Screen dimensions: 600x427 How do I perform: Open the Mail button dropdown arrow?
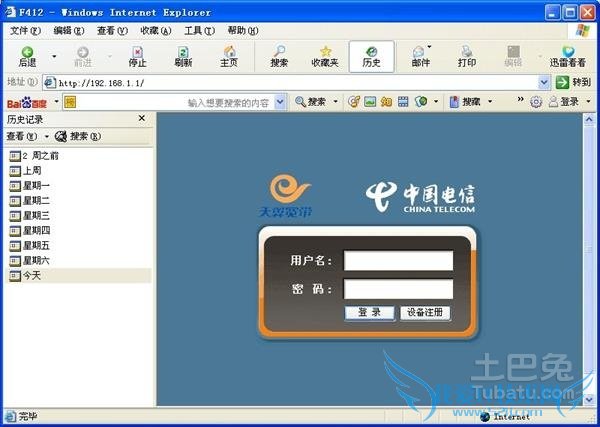(429, 47)
